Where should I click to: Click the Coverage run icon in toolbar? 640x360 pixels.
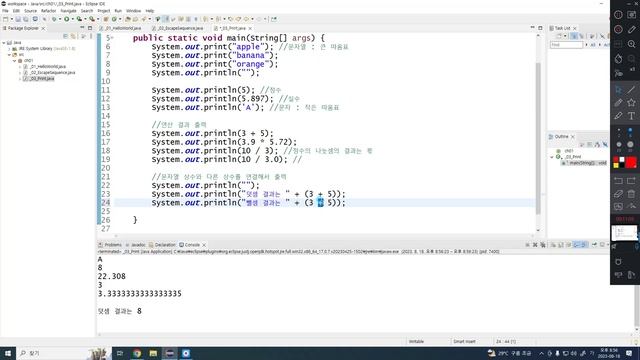coord(79,19)
